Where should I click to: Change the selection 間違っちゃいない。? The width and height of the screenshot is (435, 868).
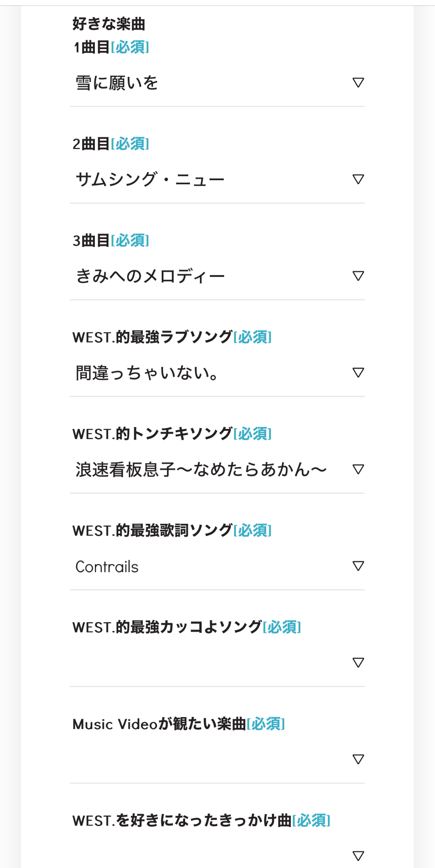pos(212,373)
